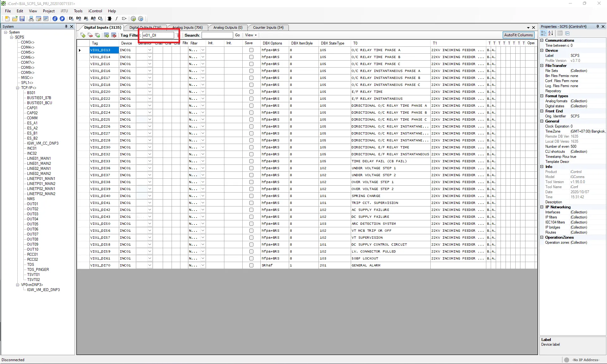Open the DI digital inputs toolbar icon
Image resolution: width=607 pixels, height=364 pixels.
[71, 19]
